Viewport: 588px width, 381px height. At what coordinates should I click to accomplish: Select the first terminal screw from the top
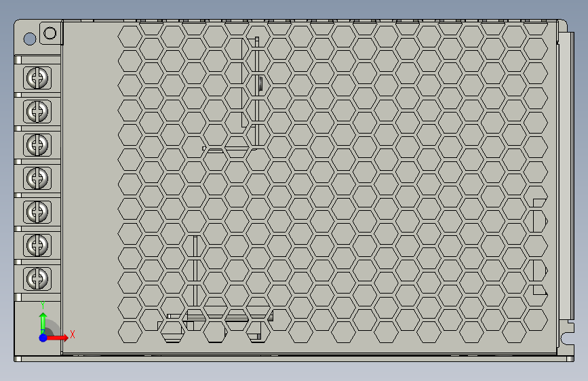coord(37,78)
